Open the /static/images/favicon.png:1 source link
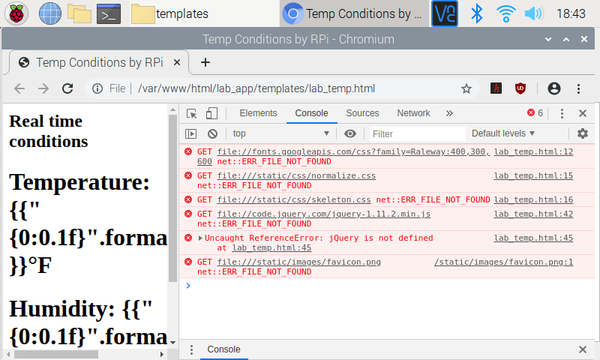600x360 pixels. [x=504, y=262]
